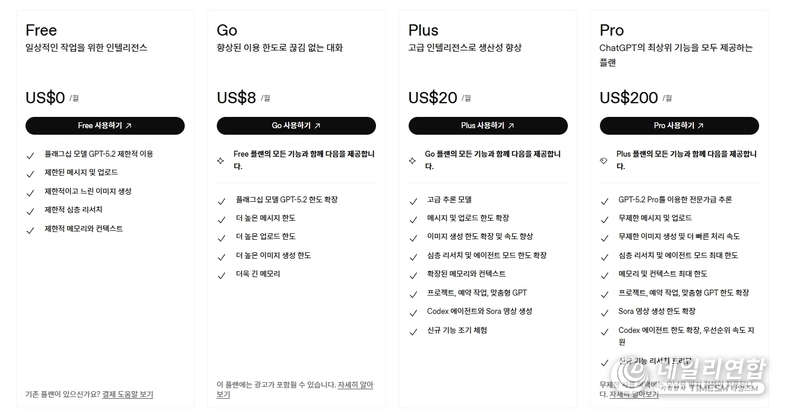Screen dimensions: 790x416
Task: Click the sparkle icon in the Plus plan
Action: 413,160
